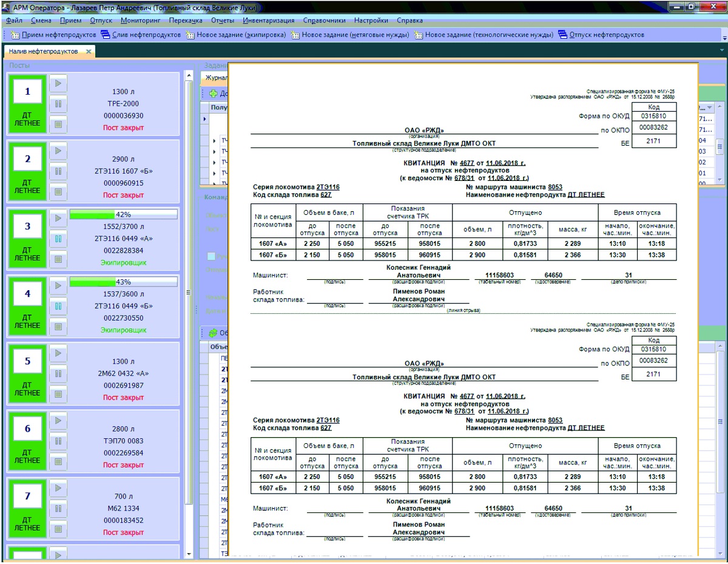Click the pause button of post 7

pyautogui.click(x=58, y=509)
